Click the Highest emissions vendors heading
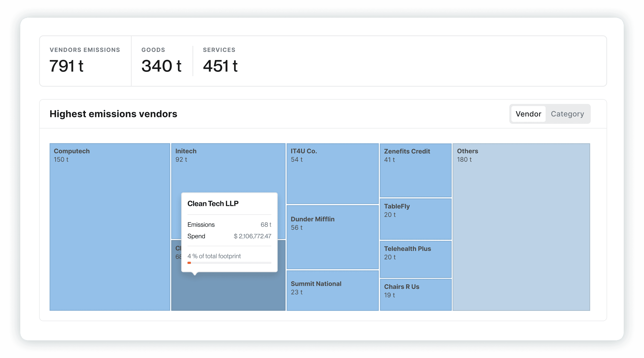Screen dimensions: 644x358 click(113, 114)
